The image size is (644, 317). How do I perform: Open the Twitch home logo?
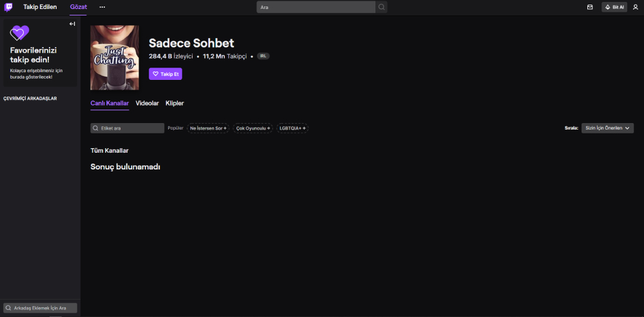tap(8, 7)
